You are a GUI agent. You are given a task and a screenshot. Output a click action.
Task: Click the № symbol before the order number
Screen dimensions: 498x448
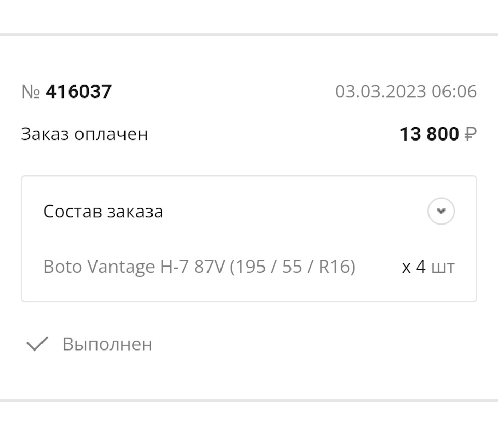click(31, 92)
